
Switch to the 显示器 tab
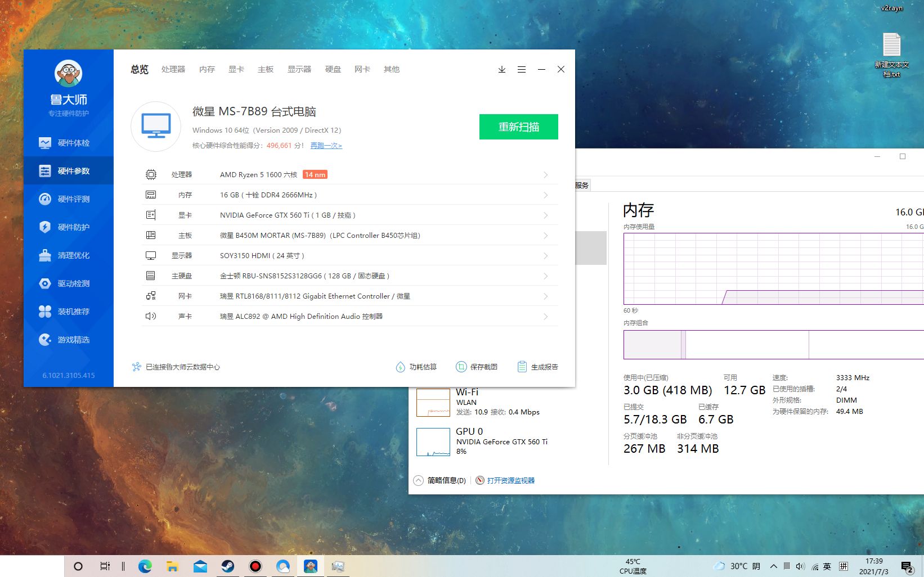pos(299,69)
